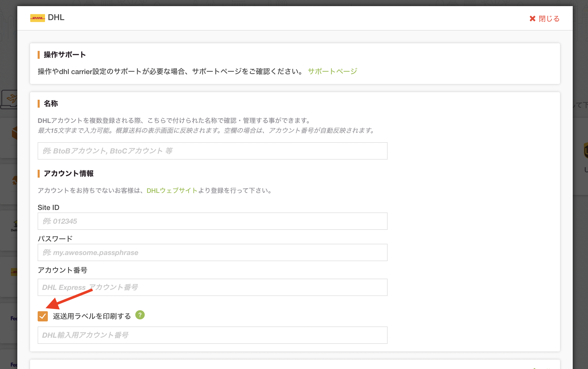Open the サポートページ link
Screen dimensions: 588x369
[x=332, y=71]
